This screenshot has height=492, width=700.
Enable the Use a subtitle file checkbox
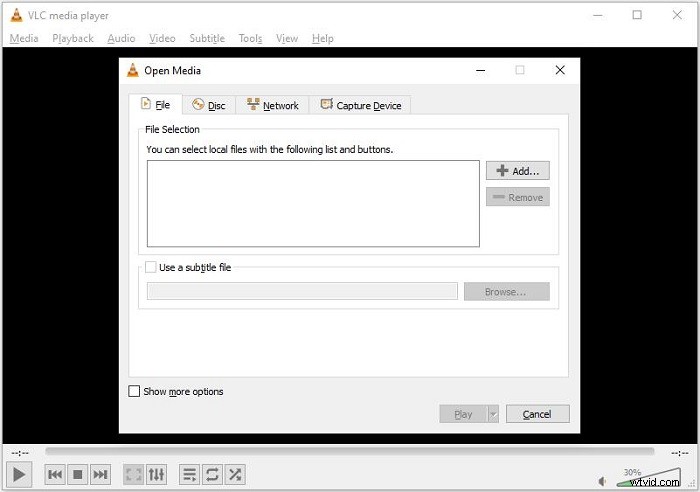151,267
